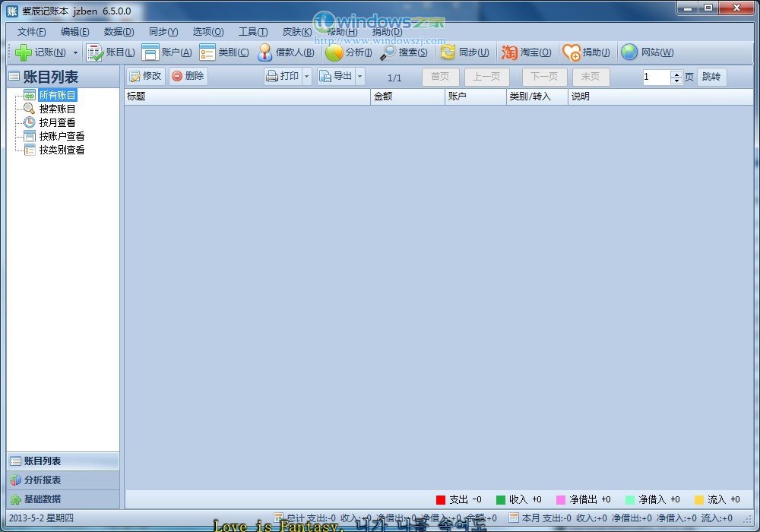Open the 文件 menu
This screenshot has width=760, height=532.
(31, 32)
